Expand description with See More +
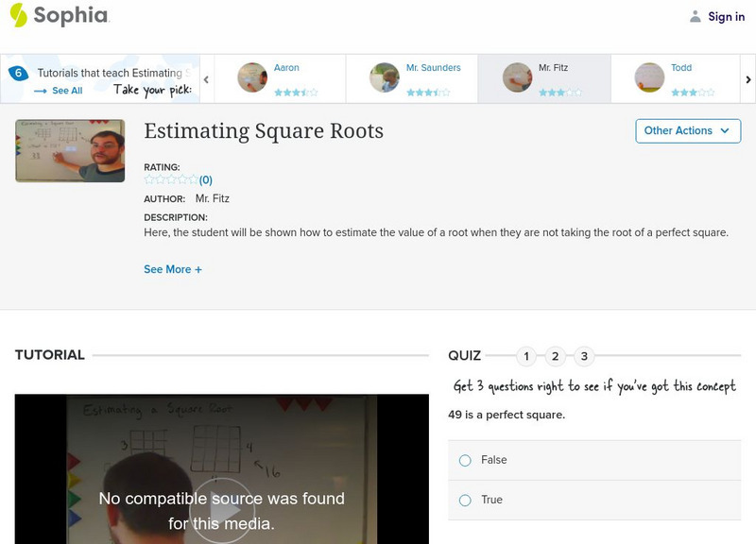 (x=173, y=269)
